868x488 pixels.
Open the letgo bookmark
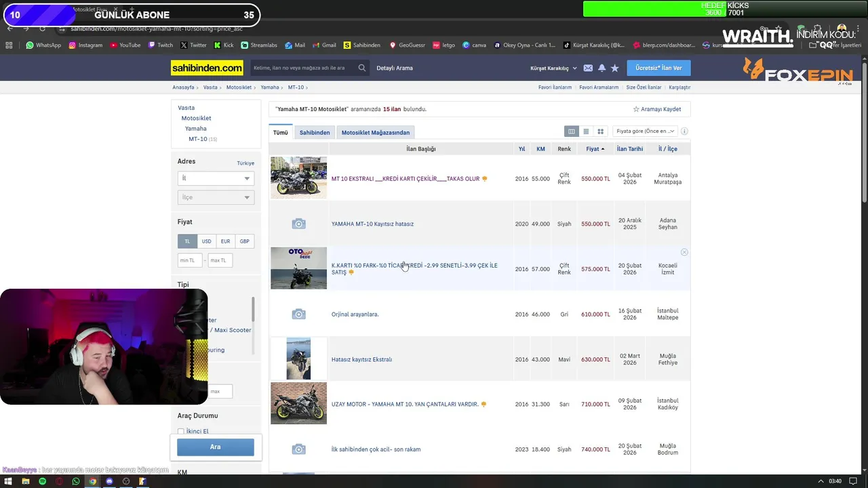(443, 45)
